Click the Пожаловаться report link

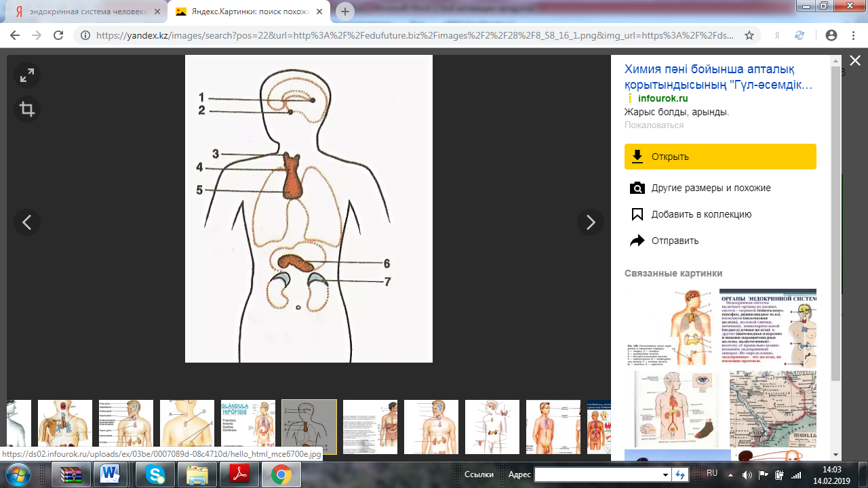654,125
